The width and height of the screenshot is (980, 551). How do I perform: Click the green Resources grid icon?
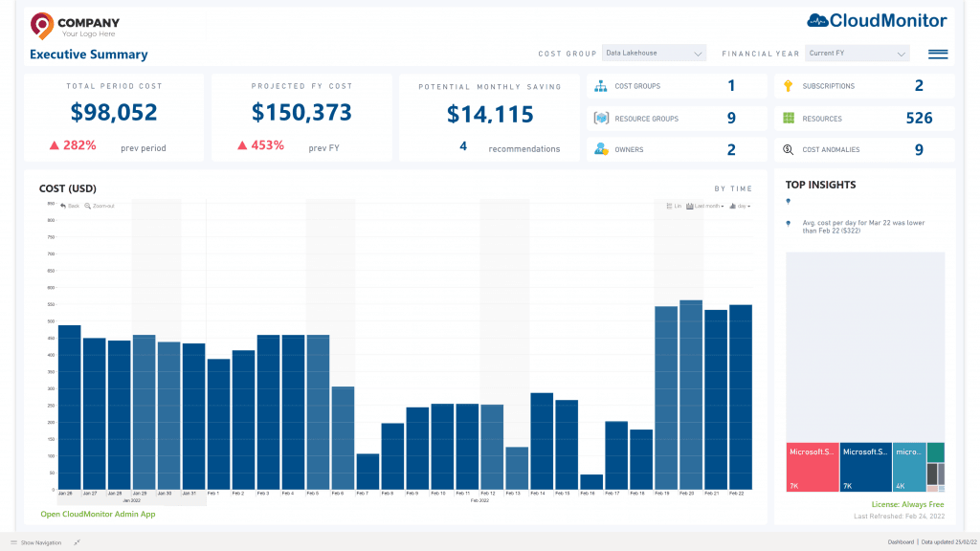click(x=789, y=119)
